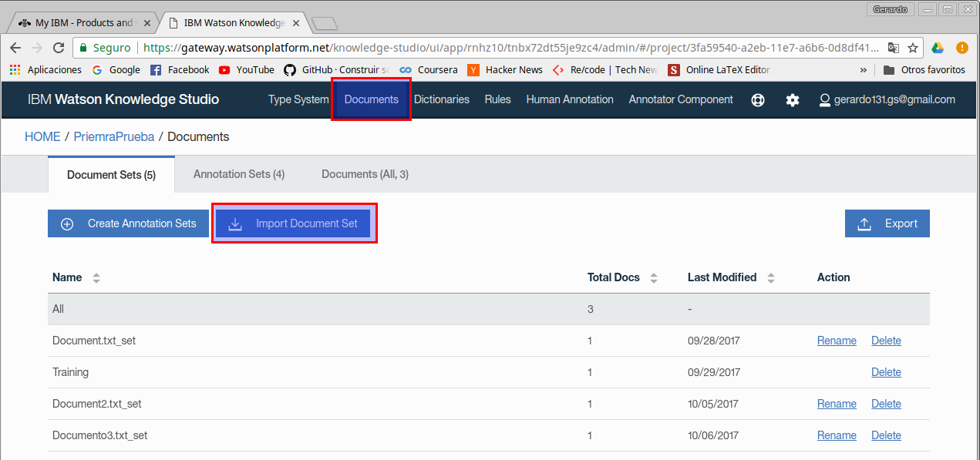Click the 09/28/2017 date cell

(712, 341)
